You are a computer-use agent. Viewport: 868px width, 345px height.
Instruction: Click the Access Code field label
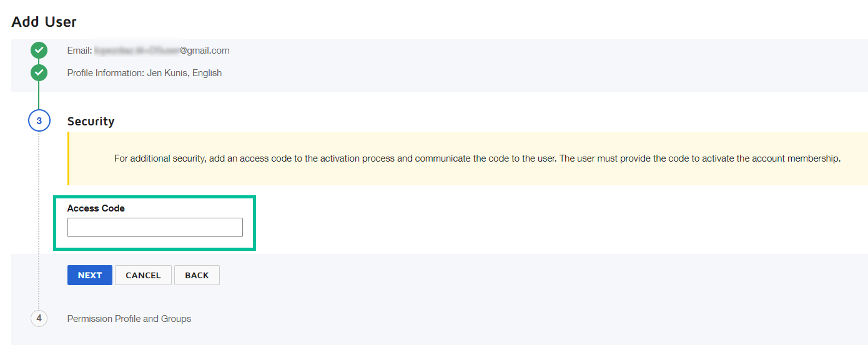(96, 208)
